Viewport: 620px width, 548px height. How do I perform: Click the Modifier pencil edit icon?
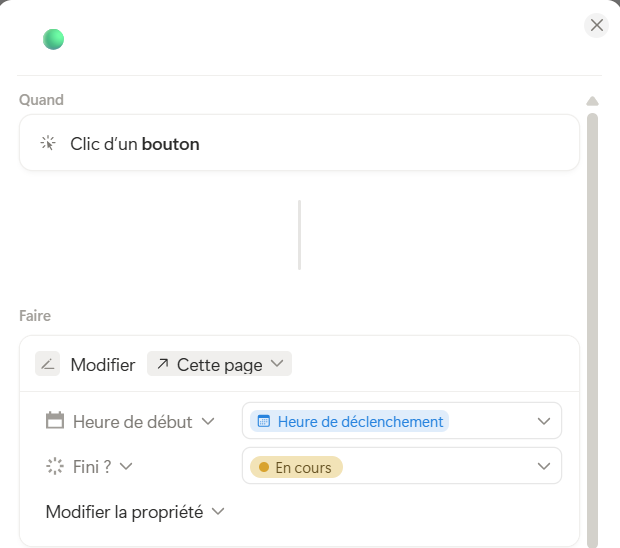[48, 364]
